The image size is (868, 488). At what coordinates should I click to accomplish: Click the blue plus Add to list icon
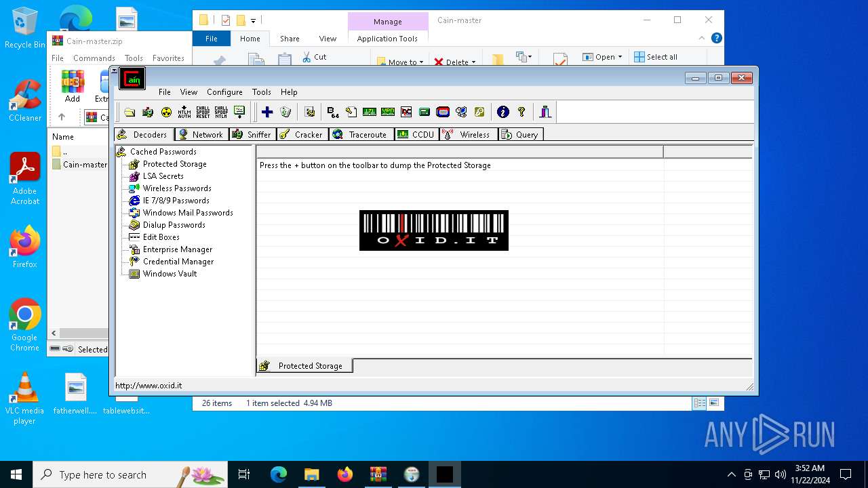(267, 113)
